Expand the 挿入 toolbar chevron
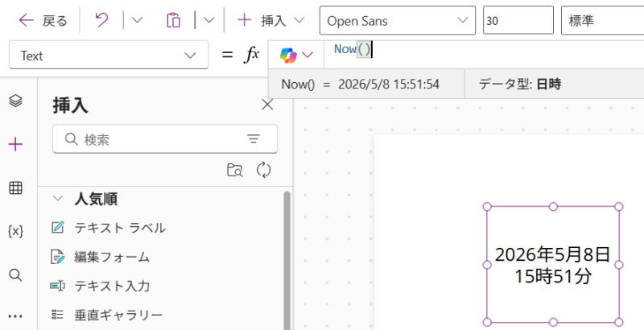Screen dimensions: 644x330 [x=299, y=20]
